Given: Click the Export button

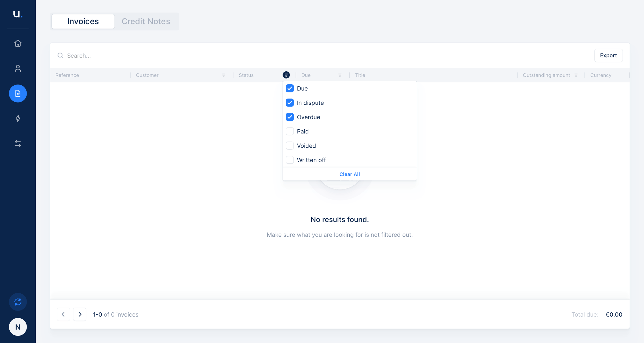Looking at the screenshot, I should pyautogui.click(x=608, y=55).
